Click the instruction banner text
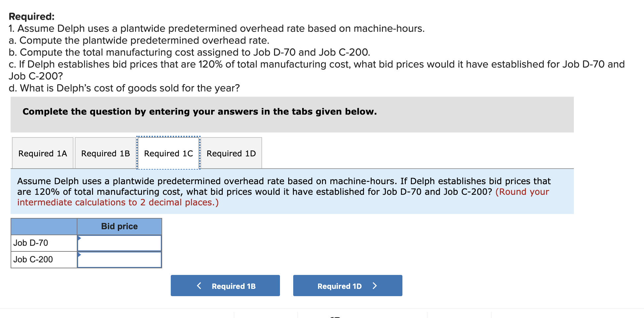The image size is (644, 318). (199, 112)
